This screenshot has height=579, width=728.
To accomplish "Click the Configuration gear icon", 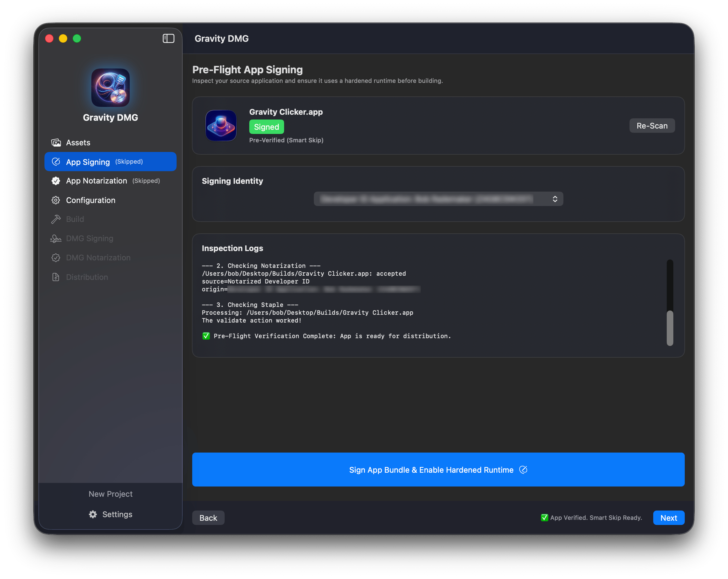I will [56, 200].
